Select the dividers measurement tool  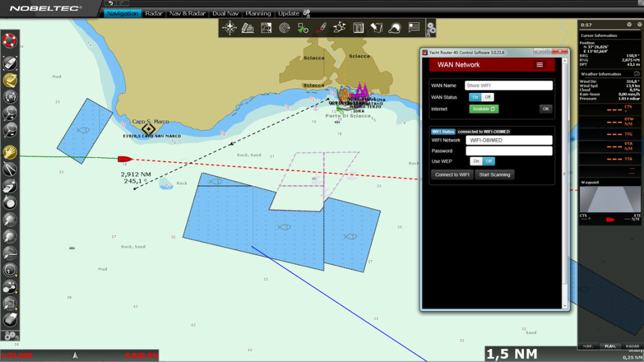[x=9, y=169]
